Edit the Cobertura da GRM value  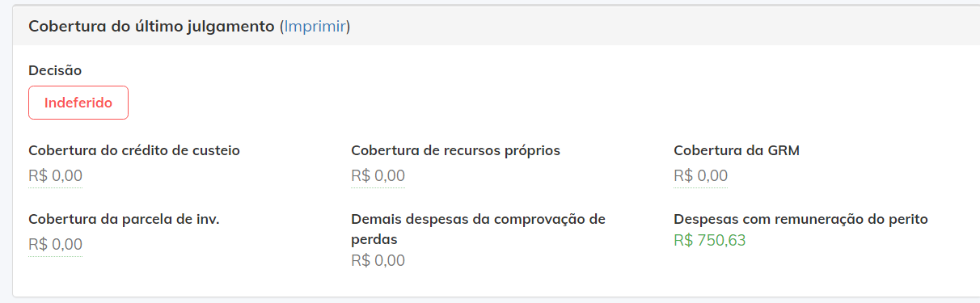pyautogui.click(x=700, y=176)
